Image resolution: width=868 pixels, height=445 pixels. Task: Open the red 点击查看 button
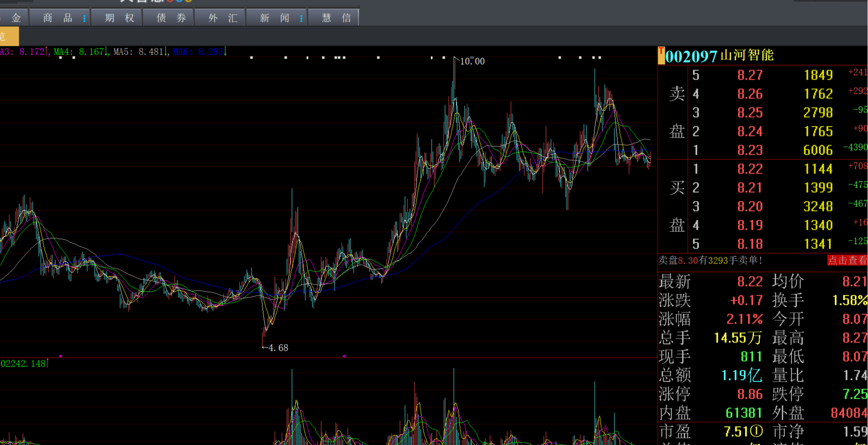tap(847, 260)
